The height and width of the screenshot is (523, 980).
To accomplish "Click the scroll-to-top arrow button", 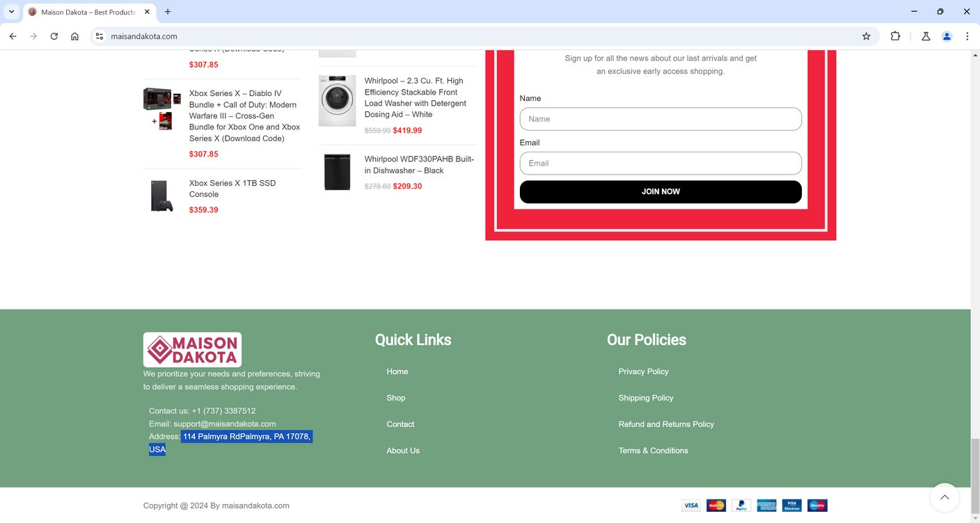I will coord(945,497).
